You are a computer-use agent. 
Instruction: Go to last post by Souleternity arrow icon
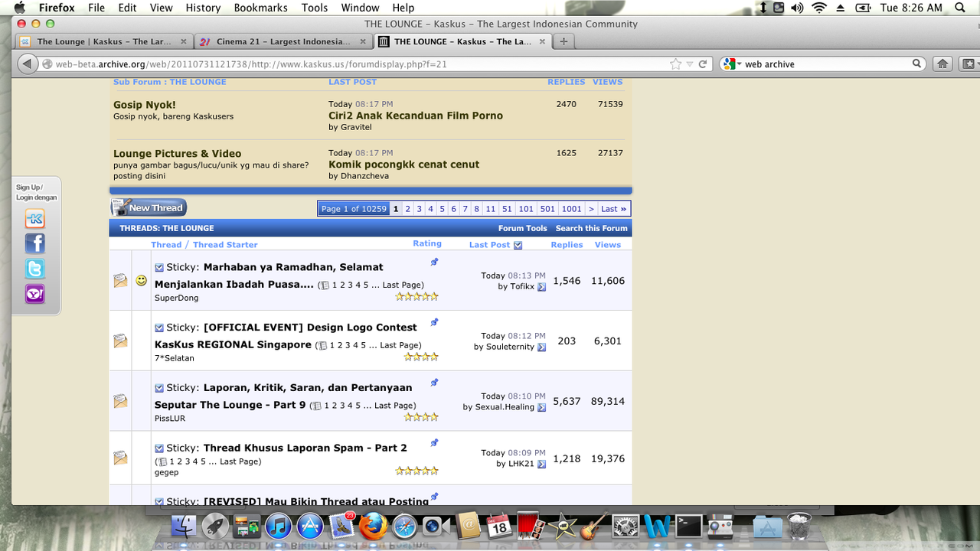tap(541, 347)
